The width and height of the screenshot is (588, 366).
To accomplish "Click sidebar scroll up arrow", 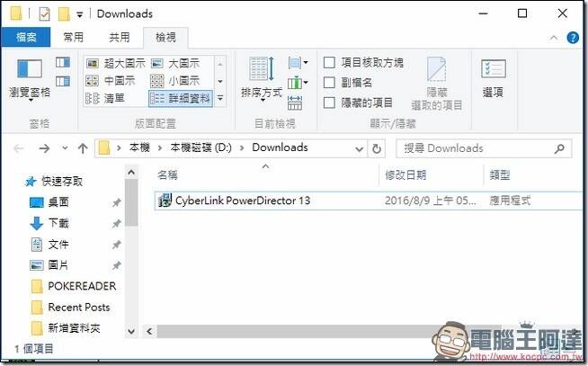I will pos(131,173).
